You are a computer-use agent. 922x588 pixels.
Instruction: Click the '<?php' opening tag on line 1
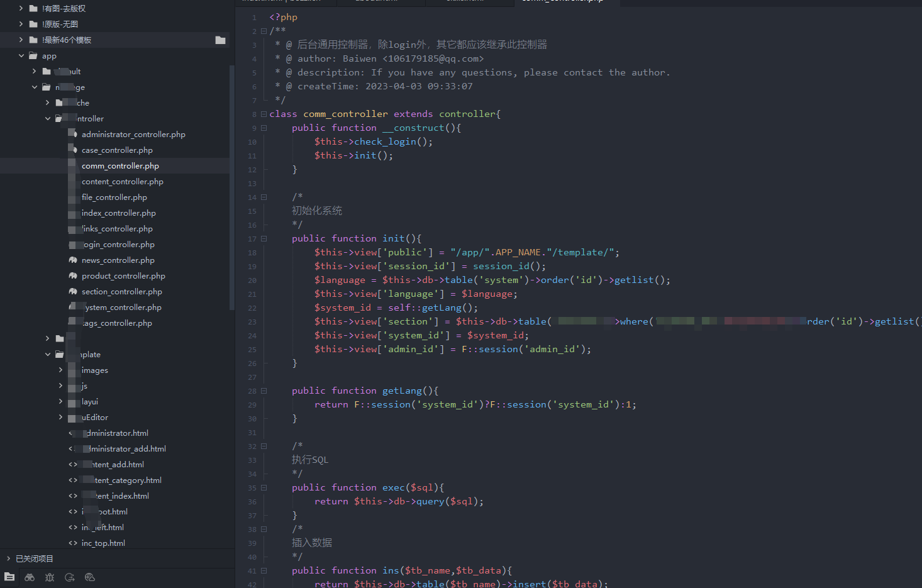pyautogui.click(x=283, y=17)
